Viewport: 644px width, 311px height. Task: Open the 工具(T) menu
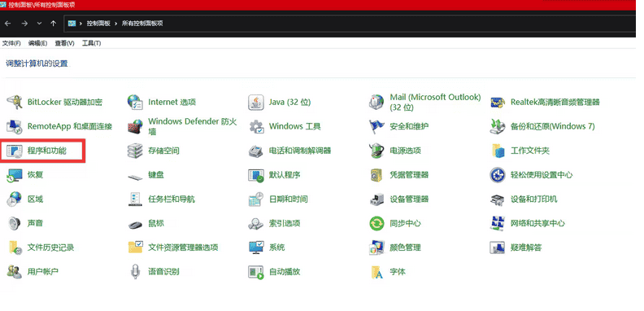91,43
